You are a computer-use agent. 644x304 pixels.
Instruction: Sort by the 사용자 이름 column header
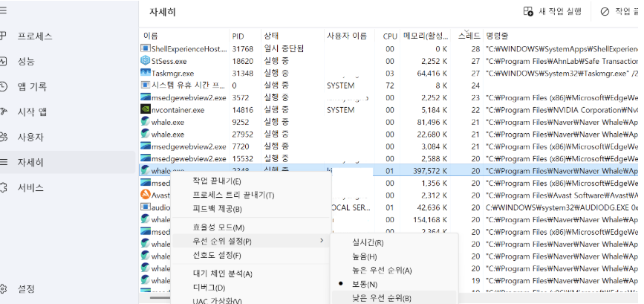(x=349, y=36)
